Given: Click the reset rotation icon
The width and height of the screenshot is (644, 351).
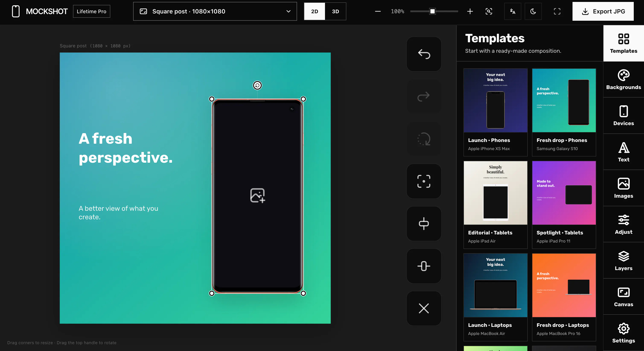Looking at the screenshot, I should click(x=424, y=139).
